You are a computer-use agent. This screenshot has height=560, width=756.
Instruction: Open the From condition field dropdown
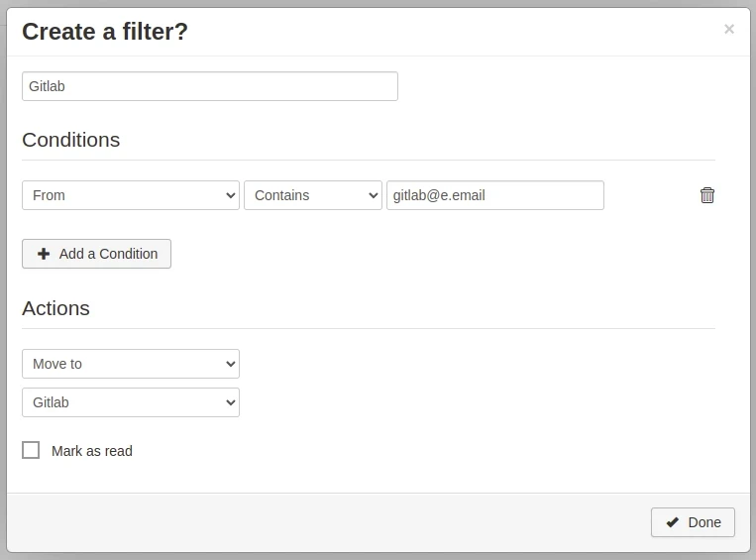click(131, 195)
